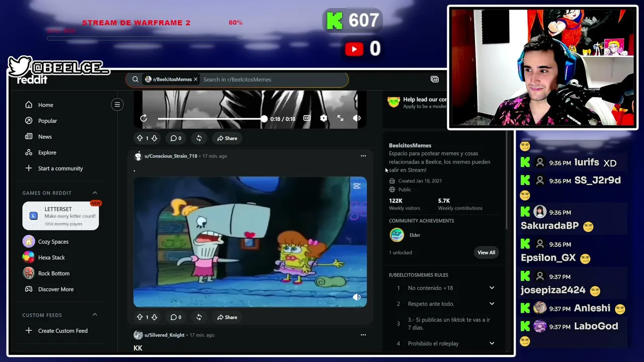
Task: Downvote the Conscious_Strain_718 post
Action: 154,317
